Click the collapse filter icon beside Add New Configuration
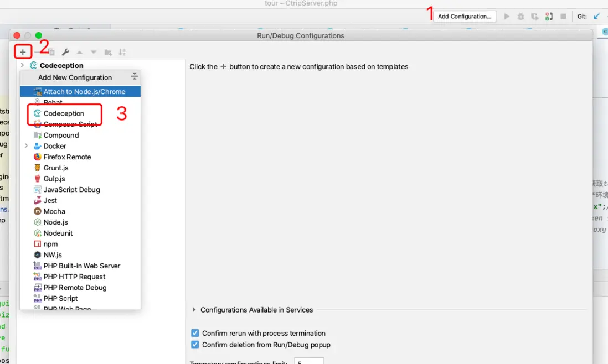Image resolution: width=608 pixels, height=364 pixels. (x=134, y=77)
